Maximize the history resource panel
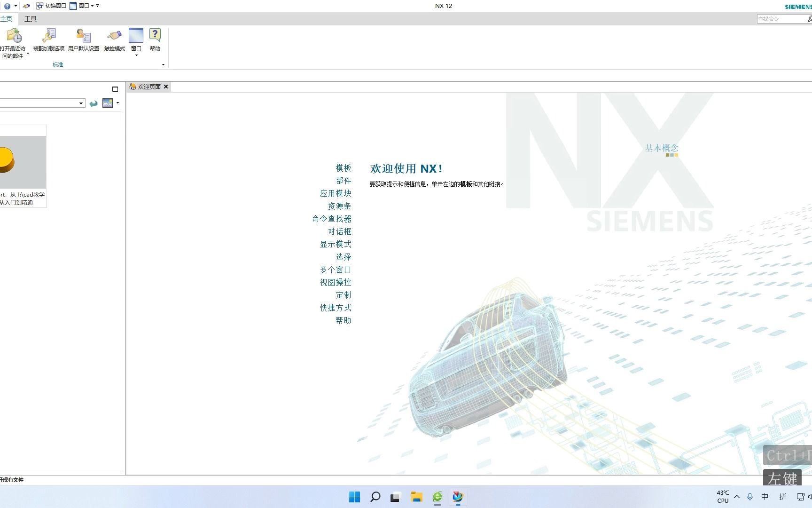 pyautogui.click(x=115, y=89)
